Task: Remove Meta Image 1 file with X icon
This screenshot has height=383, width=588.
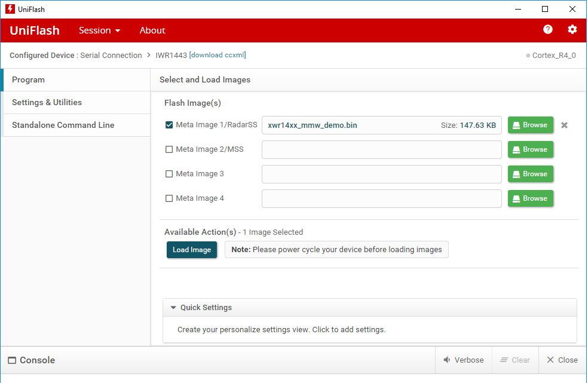Action: (564, 125)
